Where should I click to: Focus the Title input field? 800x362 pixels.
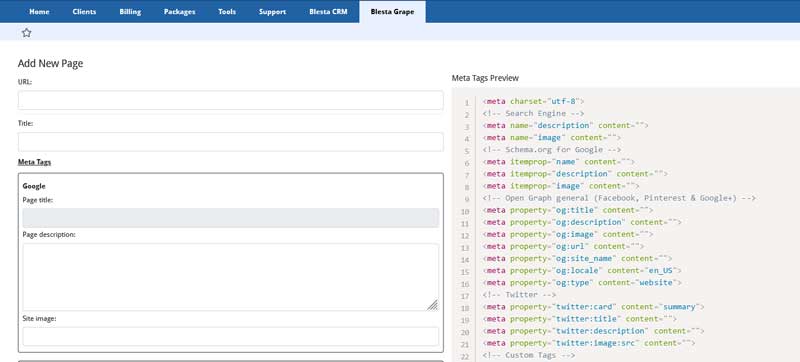pos(231,142)
